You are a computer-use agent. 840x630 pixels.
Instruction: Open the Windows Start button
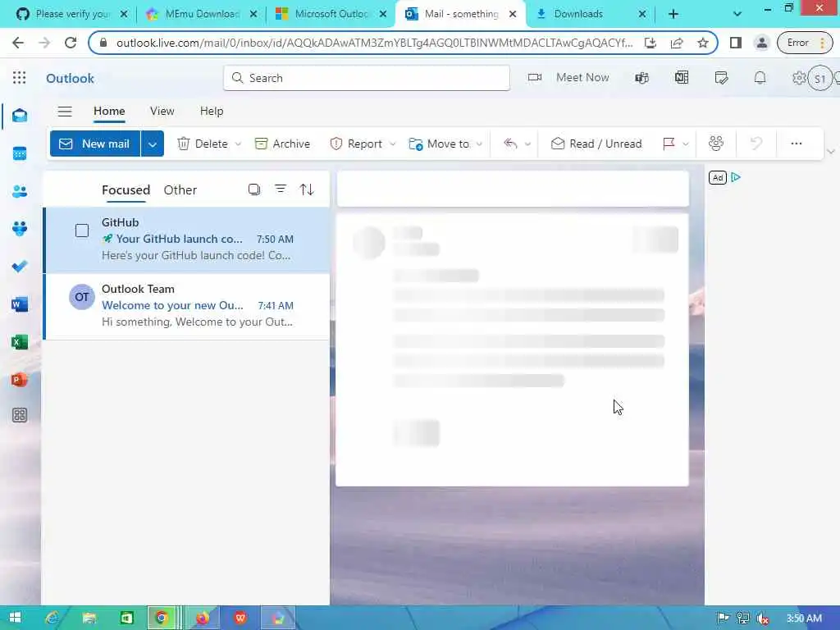tap(15, 618)
